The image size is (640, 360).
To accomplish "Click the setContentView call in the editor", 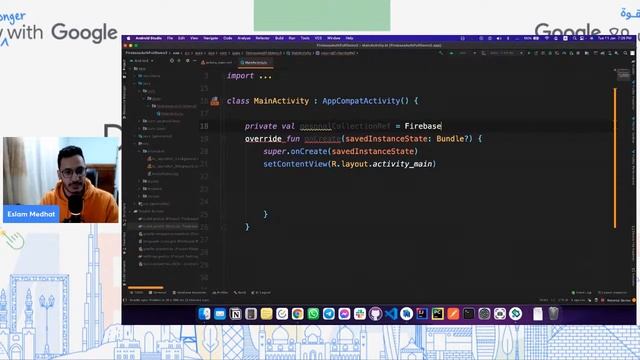I will [x=296, y=164].
